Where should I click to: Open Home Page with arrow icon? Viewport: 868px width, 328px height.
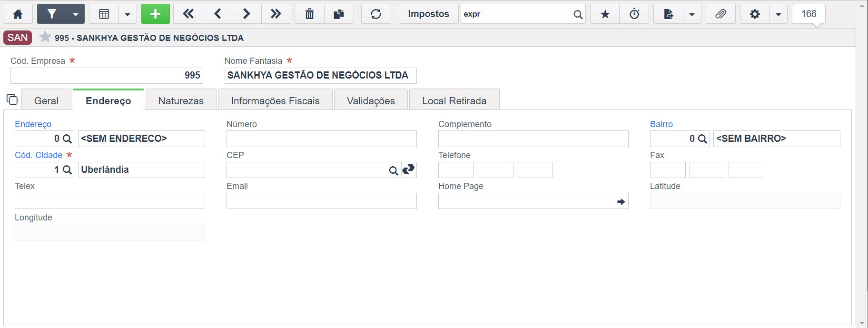(x=621, y=202)
